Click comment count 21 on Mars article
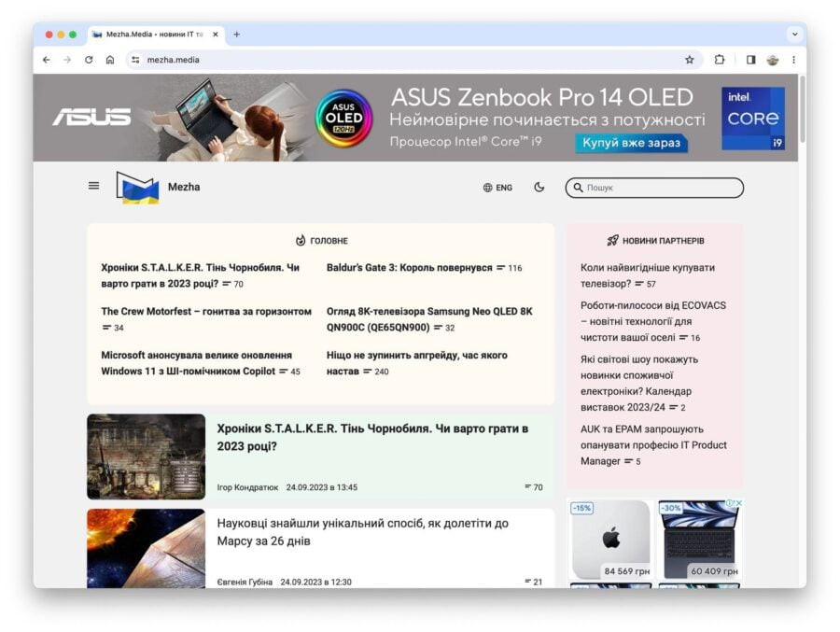840x632 pixels. tap(534, 582)
